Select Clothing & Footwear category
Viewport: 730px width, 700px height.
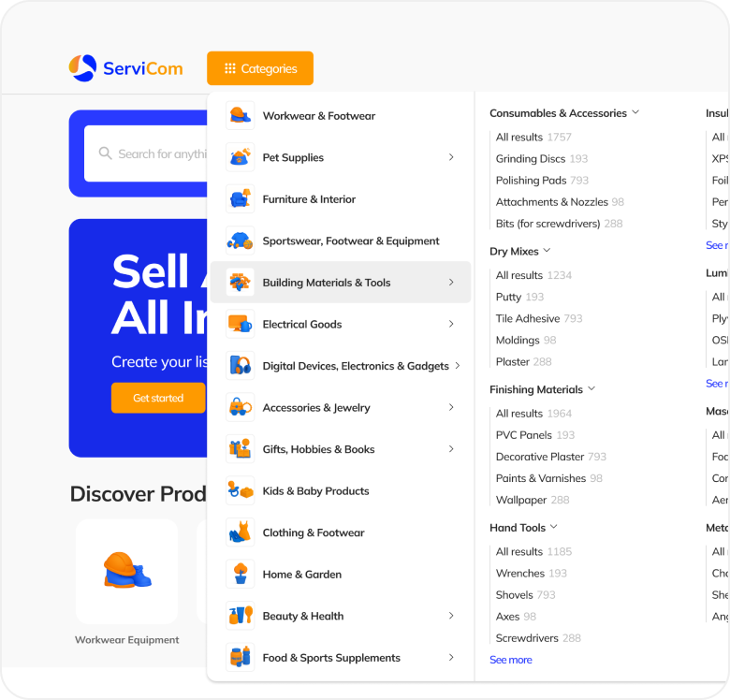(341, 532)
